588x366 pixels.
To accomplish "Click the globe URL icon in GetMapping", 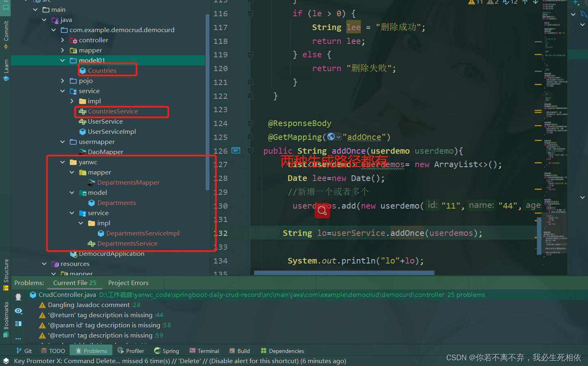I will point(331,137).
